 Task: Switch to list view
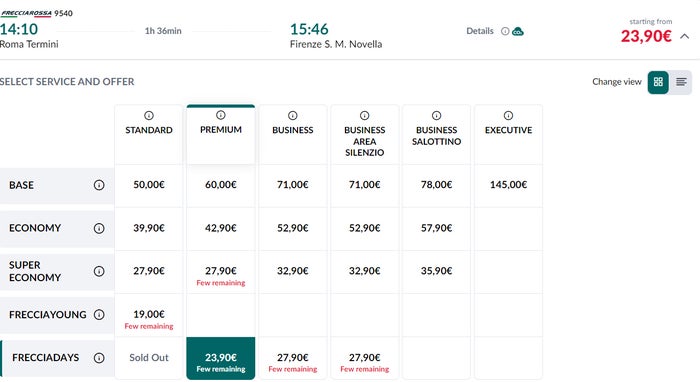click(x=681, y=82)
